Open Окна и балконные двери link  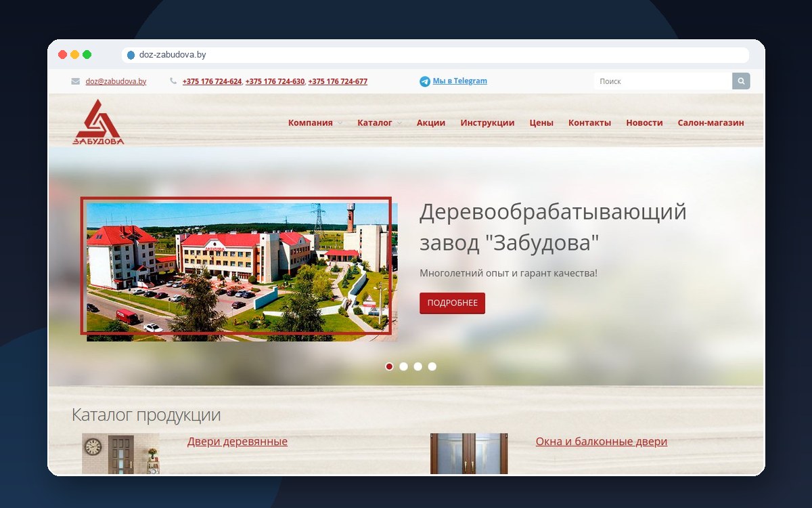[x=602, y=442]
